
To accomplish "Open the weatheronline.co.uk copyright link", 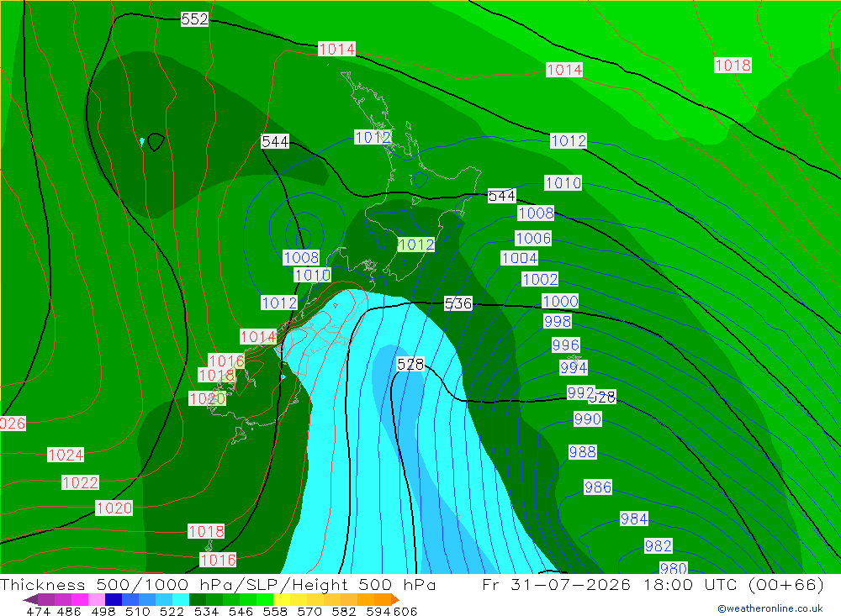I will (x=770, y=608).
